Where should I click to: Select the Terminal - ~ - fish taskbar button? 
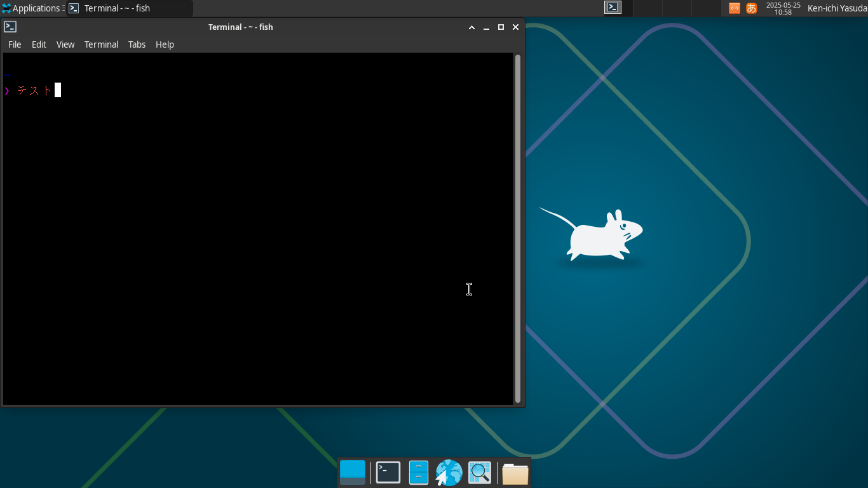[127, 8]
